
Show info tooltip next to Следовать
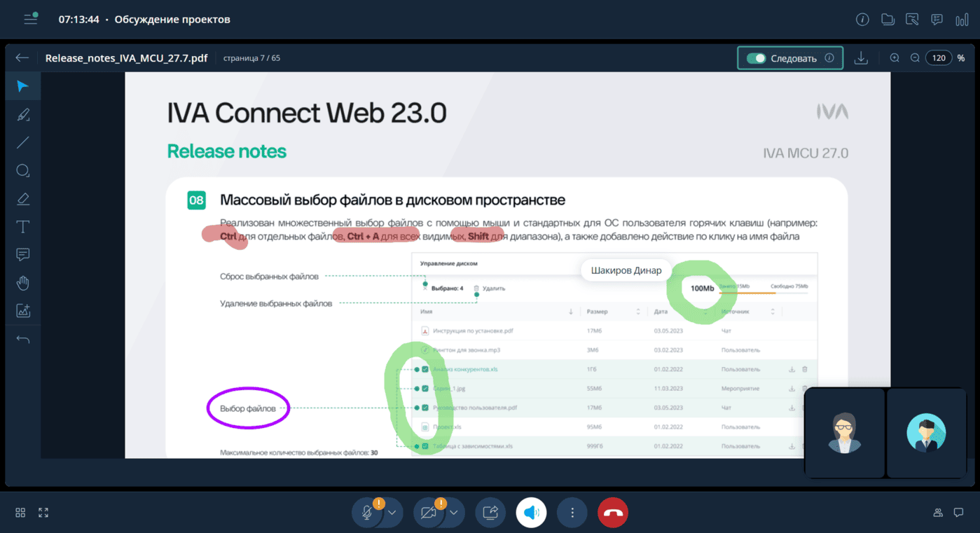[x=829, y=58]
